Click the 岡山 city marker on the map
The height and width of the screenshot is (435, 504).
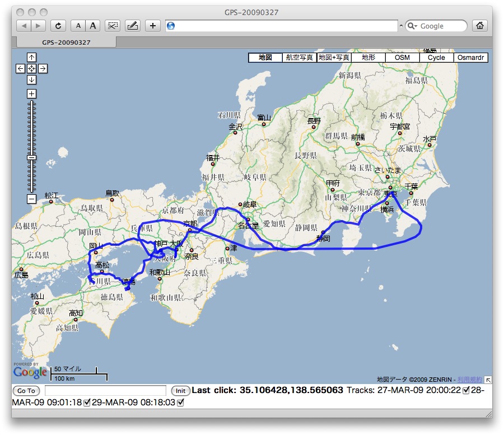click(95, 252)
